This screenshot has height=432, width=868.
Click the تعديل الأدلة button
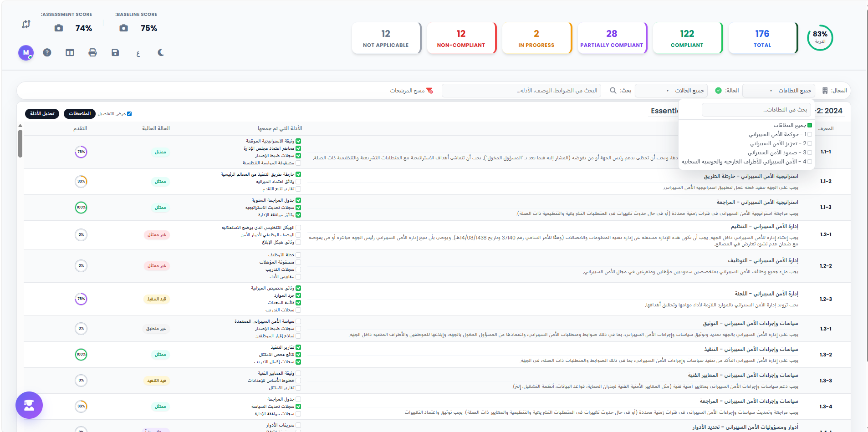point(42,114)
